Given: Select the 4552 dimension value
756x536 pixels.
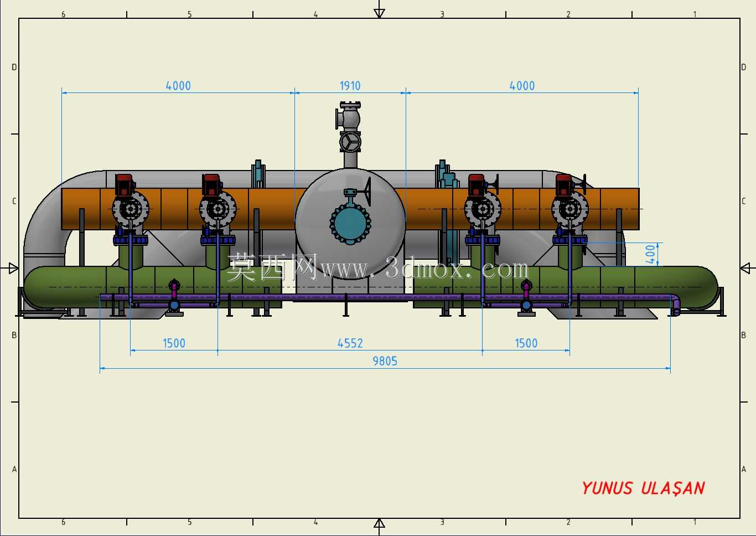Looking at the screenshot, I should 350,343.
